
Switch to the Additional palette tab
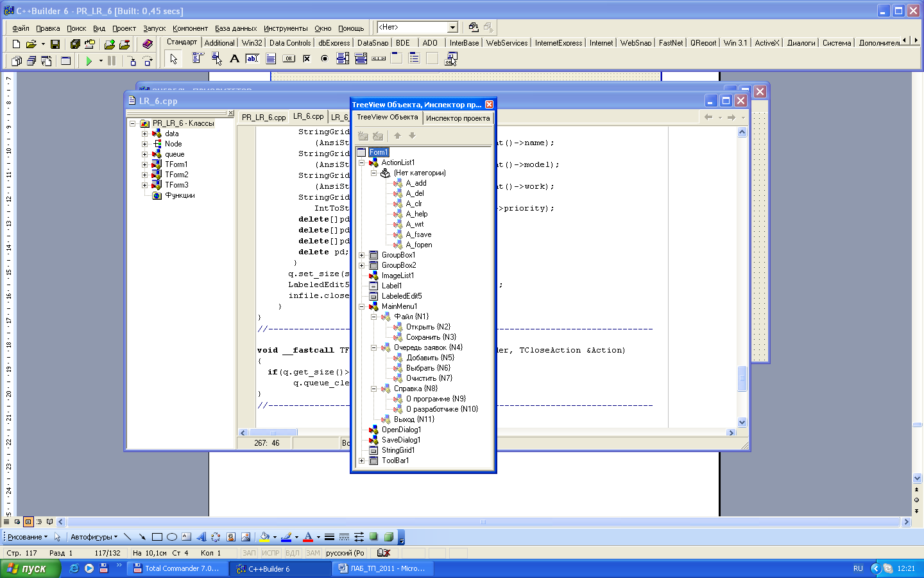(x=219, y=43)
